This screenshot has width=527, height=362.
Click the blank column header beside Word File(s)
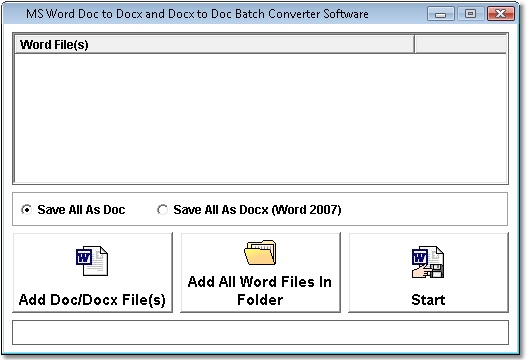pyautogui.click(x=460, y=44)
